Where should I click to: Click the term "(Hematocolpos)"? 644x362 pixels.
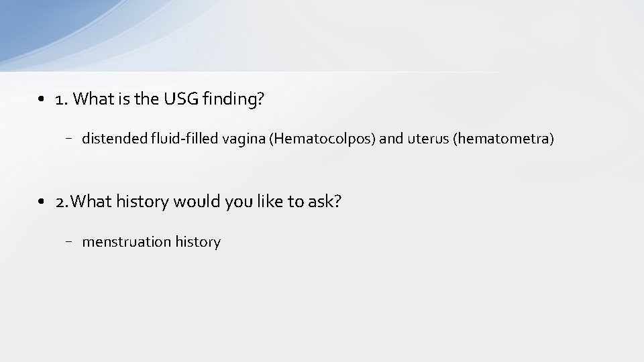[316, 139]
